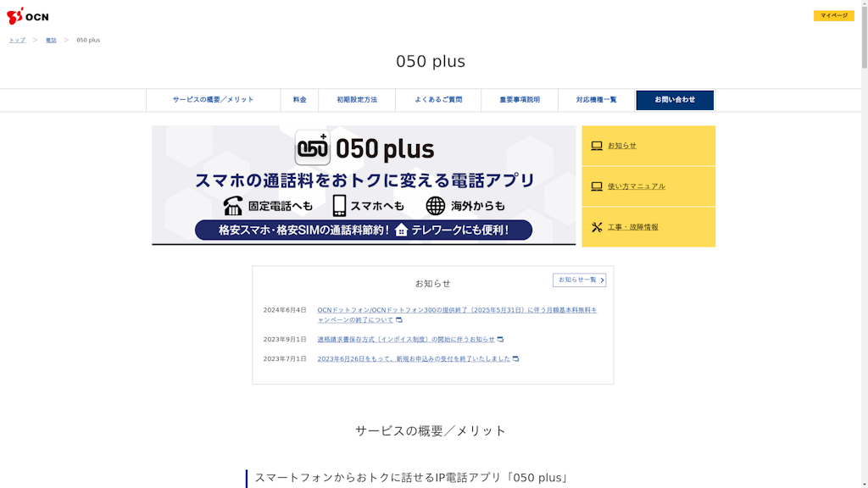The image size is (868, 488).
Task: Open the よくあるご質問 tab
Action: tap(438, 100)
